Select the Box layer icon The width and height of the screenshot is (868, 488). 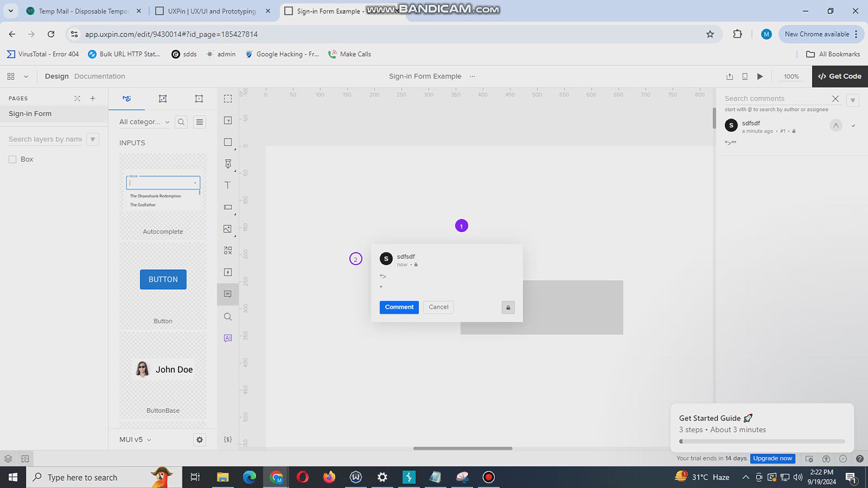[x=13, y=160]
